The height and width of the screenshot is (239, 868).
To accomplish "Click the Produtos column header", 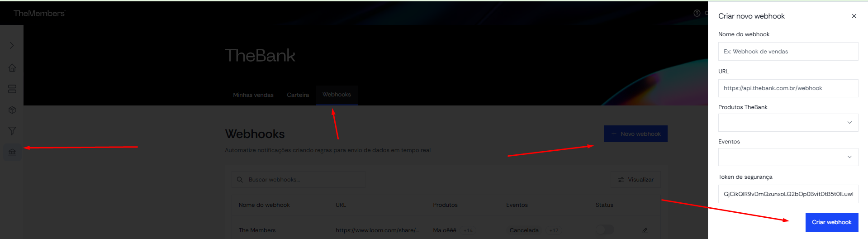I will [445, 205].
